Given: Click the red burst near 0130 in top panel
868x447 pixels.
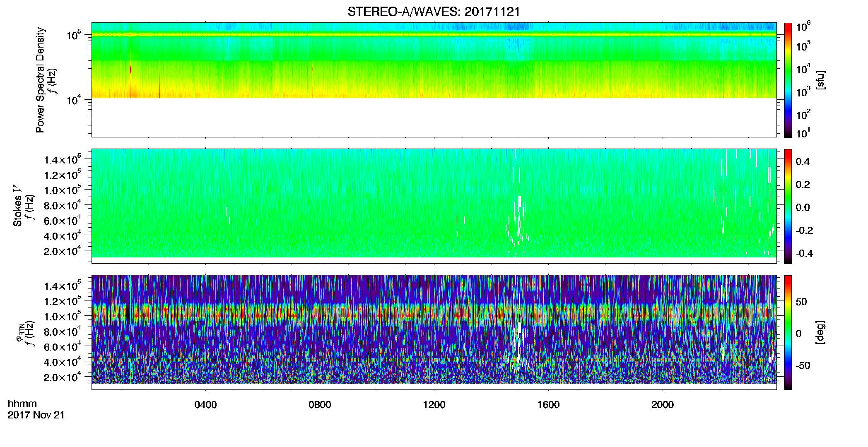Looking at the screenshot, I should pos(131,70).
